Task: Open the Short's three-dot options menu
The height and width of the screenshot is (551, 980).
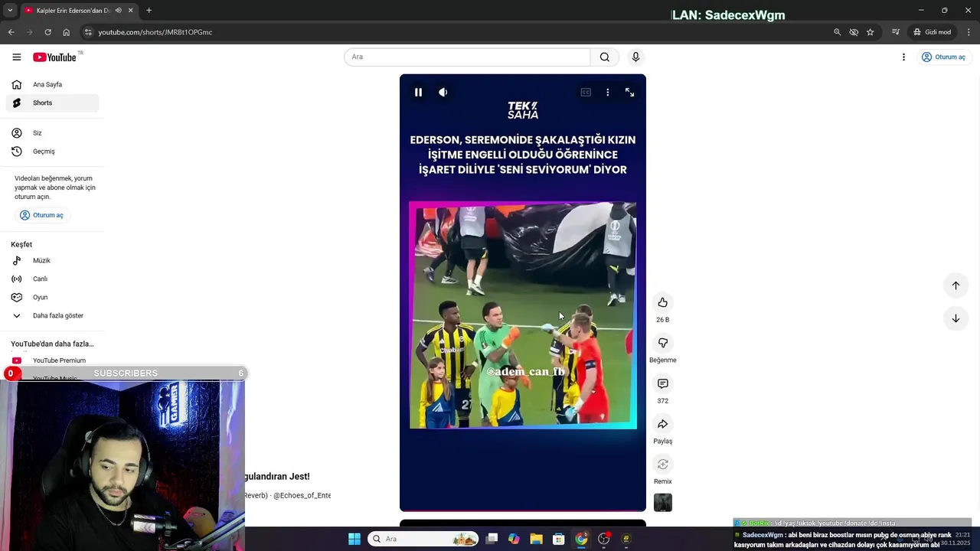Action: tap(608, 92)
